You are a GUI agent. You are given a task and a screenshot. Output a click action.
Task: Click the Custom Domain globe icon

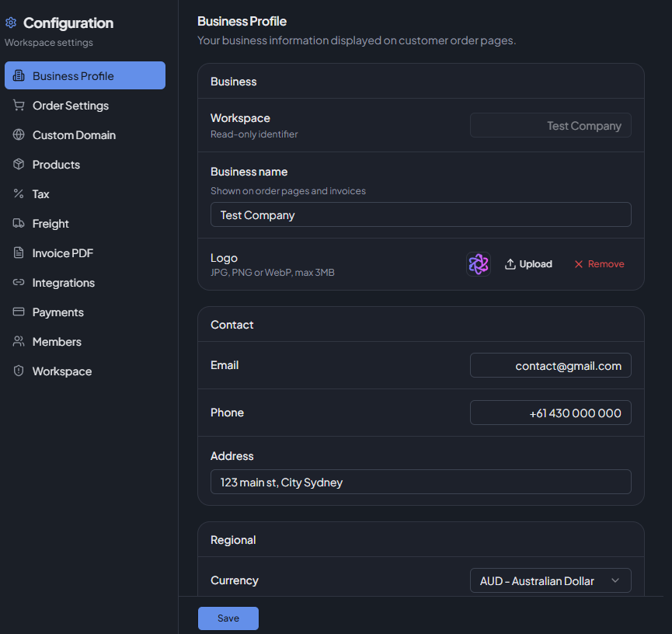[19, 134]
